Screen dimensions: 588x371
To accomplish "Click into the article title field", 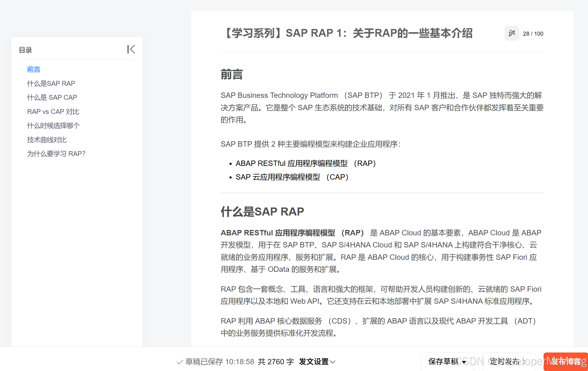I will (x=348, y=34).
